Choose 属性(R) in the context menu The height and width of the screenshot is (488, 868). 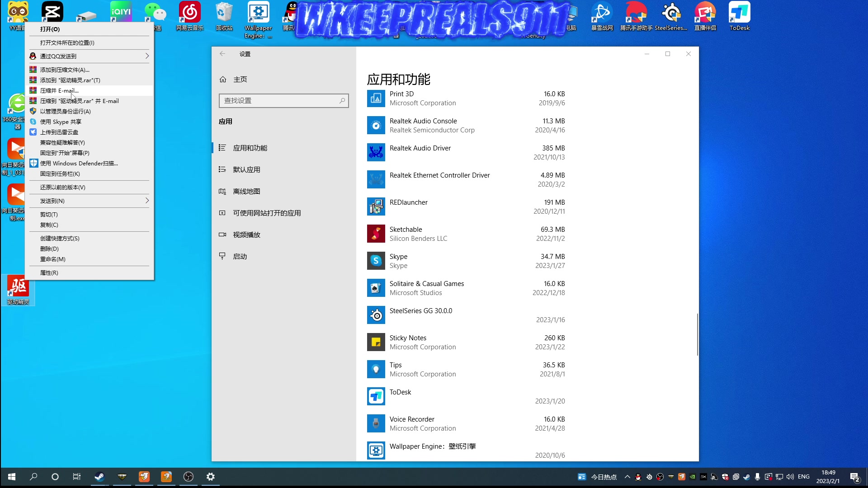pos(90,272)
